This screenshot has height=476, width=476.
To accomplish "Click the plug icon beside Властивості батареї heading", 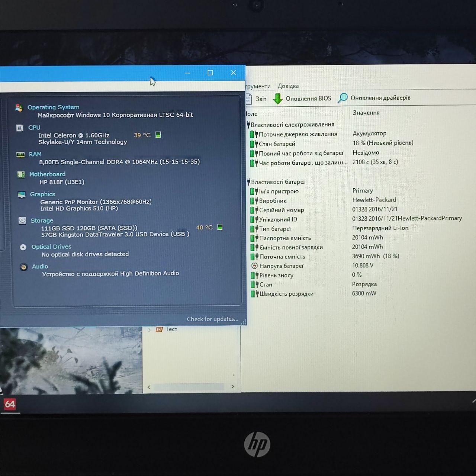I will coord(248,182).
